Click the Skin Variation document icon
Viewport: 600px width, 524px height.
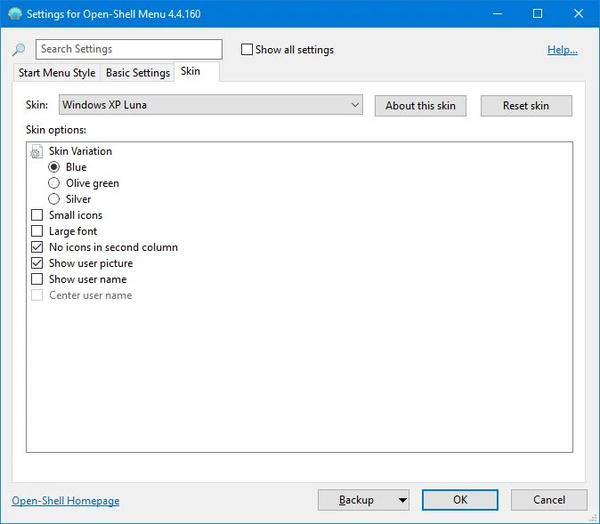(36, 152)
